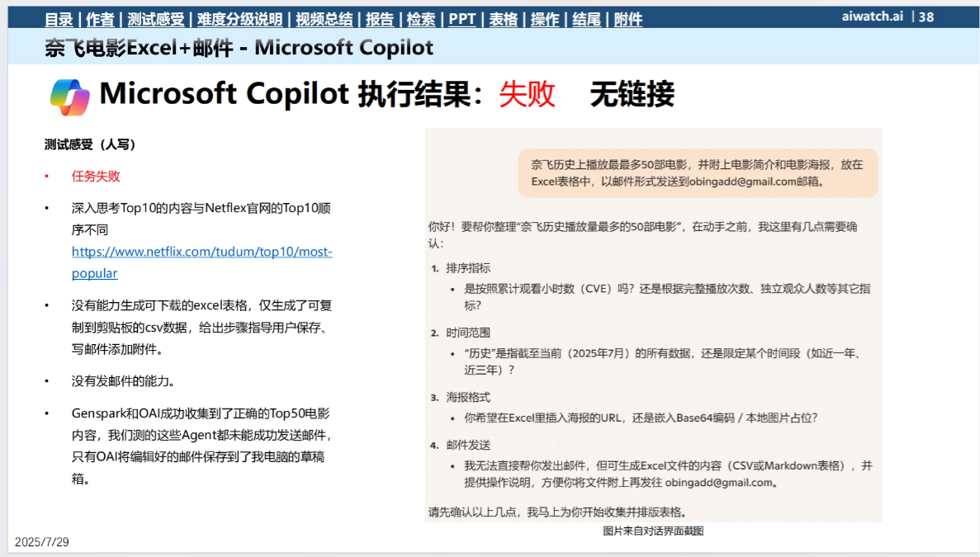Click the bullet about 可下载的excel表格

[202, 328]
